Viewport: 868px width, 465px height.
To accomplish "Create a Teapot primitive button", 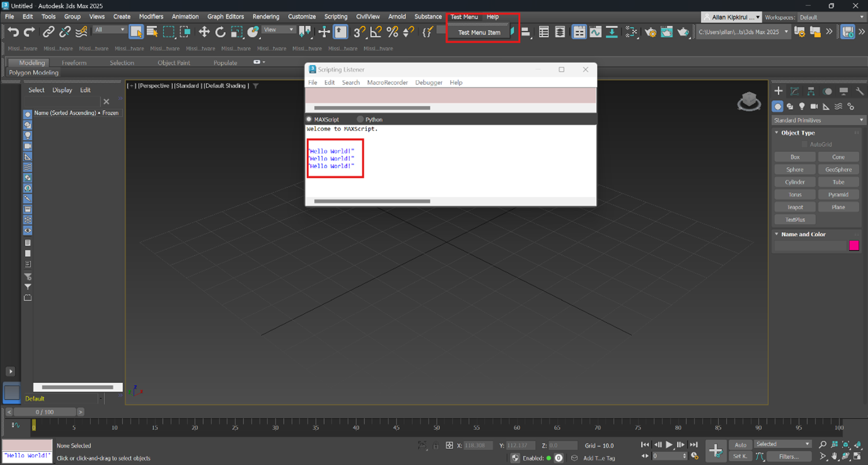I will pos(795,207).
